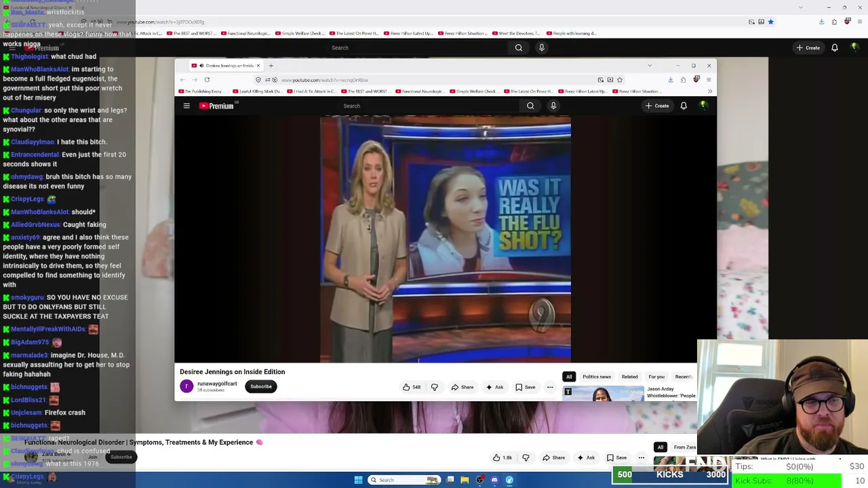Open 'Lawful Killing Mark Du...' bookmark in front window
This screenshot has width=868, height=488.
(x=257, y=91)
